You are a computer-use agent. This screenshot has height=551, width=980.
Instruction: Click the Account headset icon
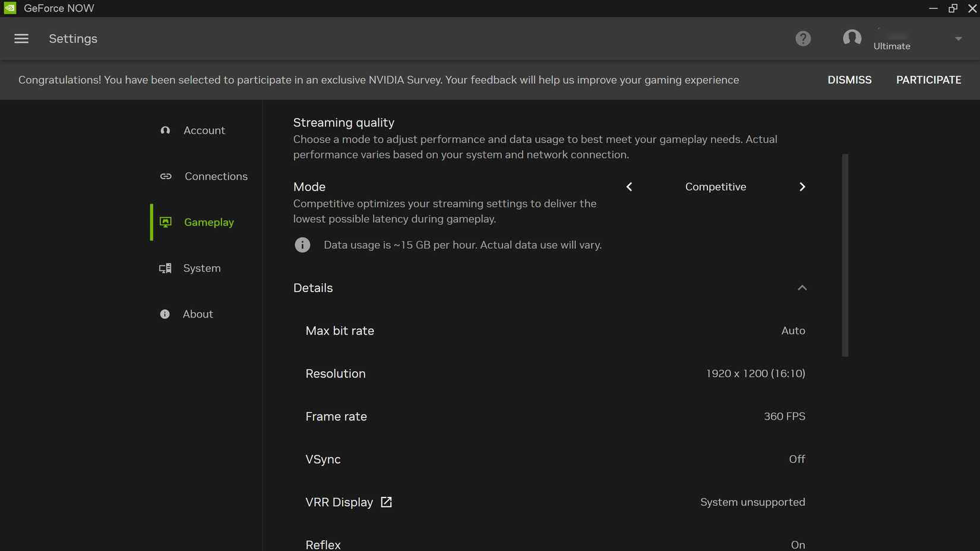tap(165, 130)
